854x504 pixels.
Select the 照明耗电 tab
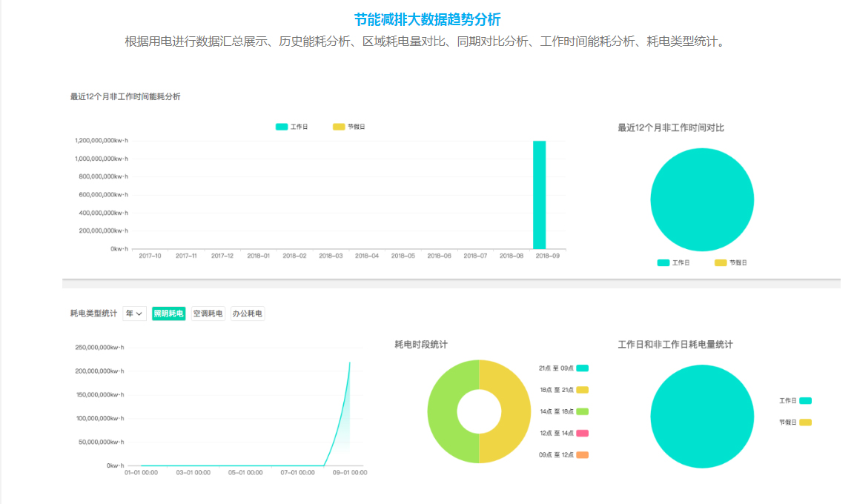[168, 314]
